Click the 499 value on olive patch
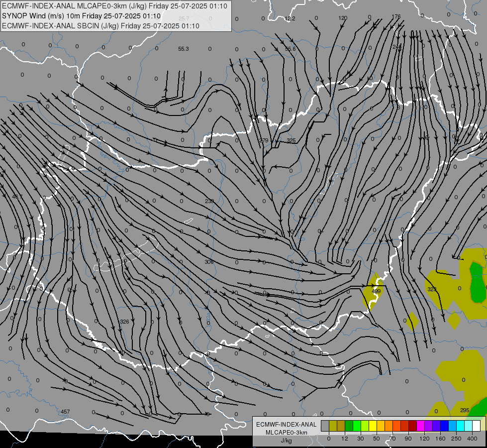Viewport: 487px width, 448px height. [376, 291]
